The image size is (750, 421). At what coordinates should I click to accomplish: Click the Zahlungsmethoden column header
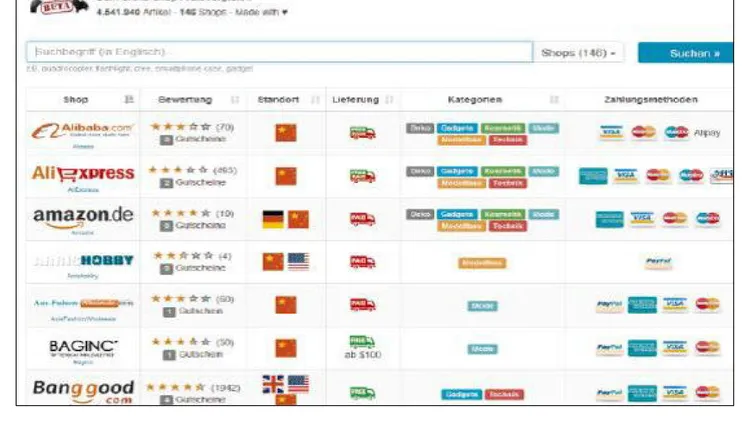pos(651,100)
